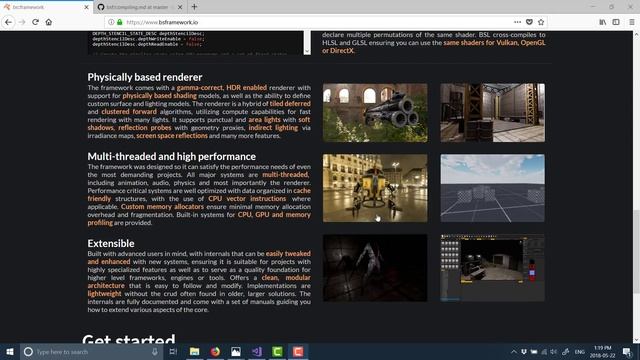
Task: Click the code snippet scrollbar down arrow
Action: pos(307,51)
